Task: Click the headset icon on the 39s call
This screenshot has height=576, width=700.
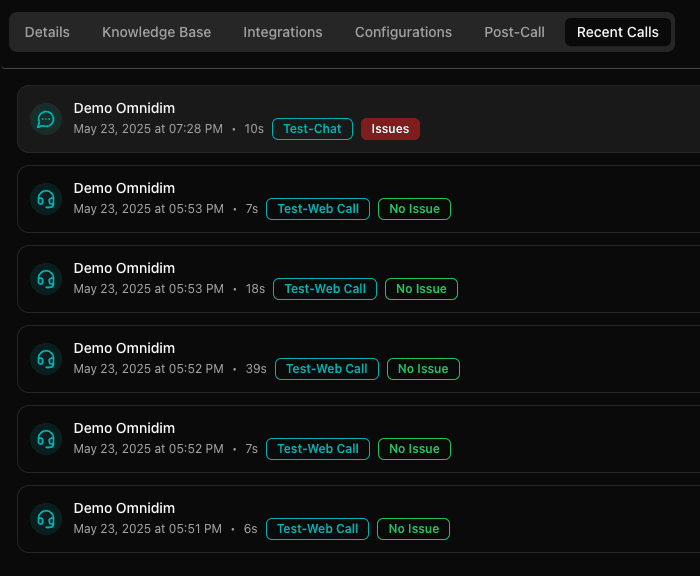Action: pyautogui.click(x=45, y=359)
